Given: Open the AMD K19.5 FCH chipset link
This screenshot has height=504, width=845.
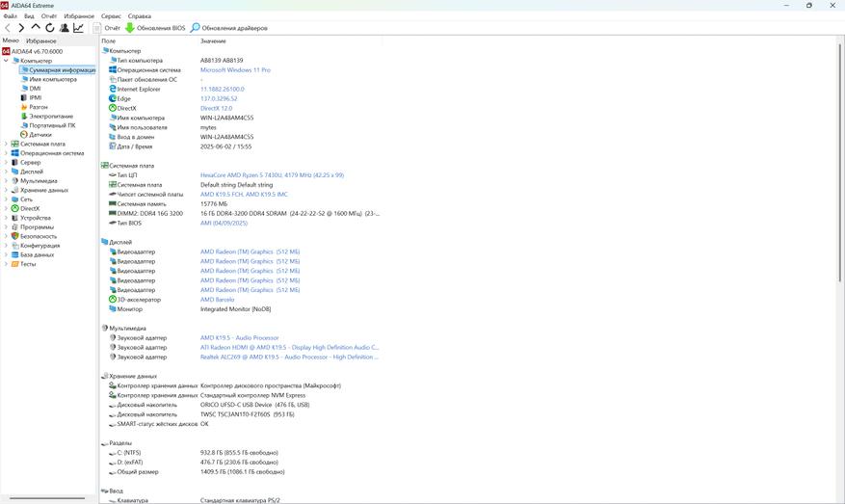Looking at the screenshot, I should (244, 194).
